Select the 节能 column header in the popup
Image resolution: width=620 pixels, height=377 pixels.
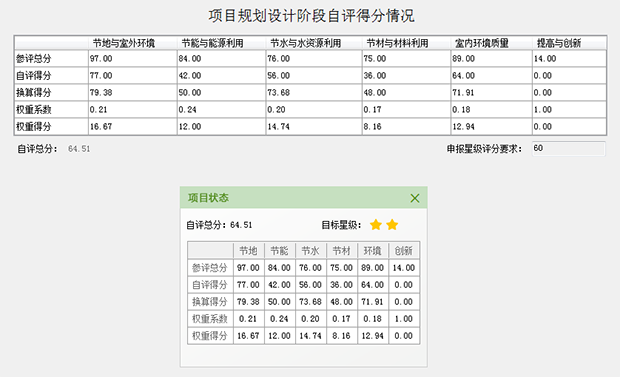(x=280, y=250)
